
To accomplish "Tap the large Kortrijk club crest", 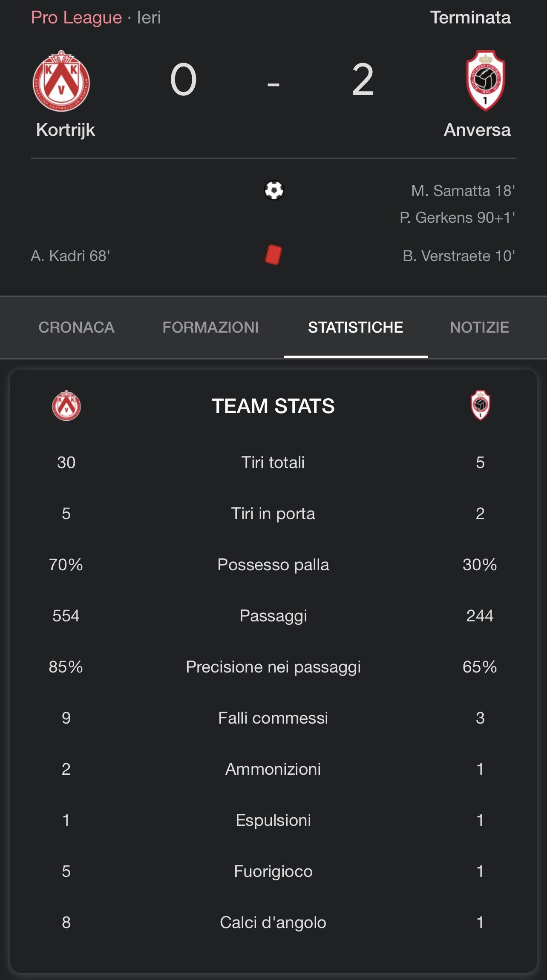I will [x=61, y=81].
